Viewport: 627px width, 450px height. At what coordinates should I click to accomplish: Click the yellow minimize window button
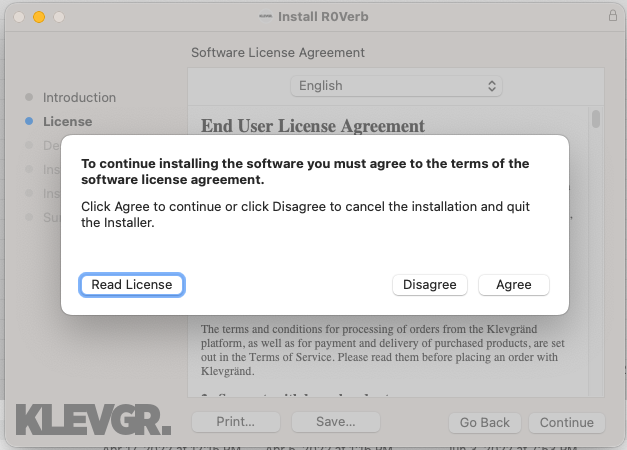pyautogui.click(x=39, y=17)
